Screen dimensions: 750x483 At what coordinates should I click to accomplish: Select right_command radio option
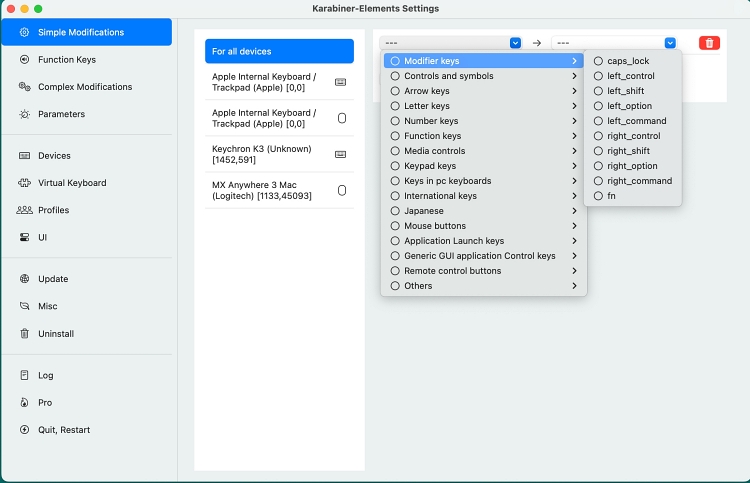(x=598, y=181)
